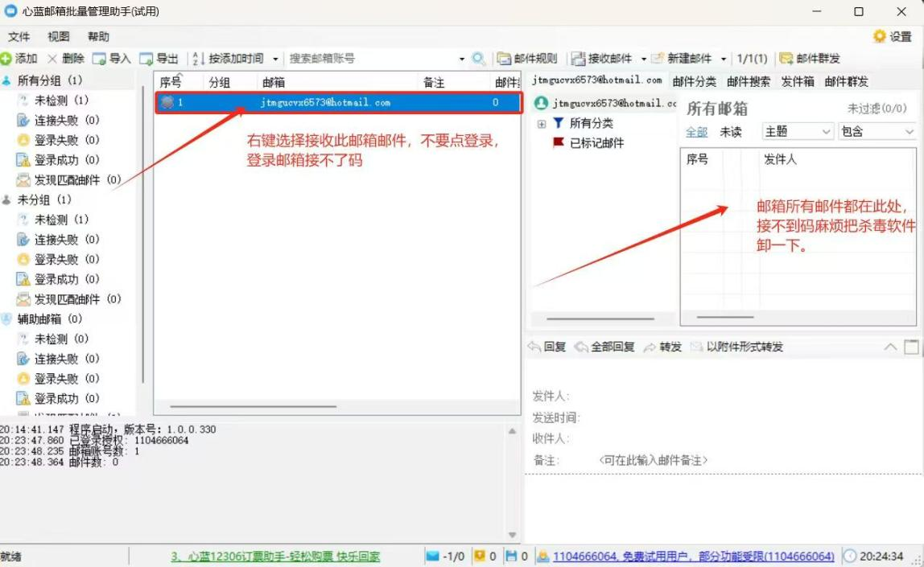Image resolution: width=924 pixels, height=567 pixels.
Task: Expand the 所有分类 tree node
Action: pos(542,124)
